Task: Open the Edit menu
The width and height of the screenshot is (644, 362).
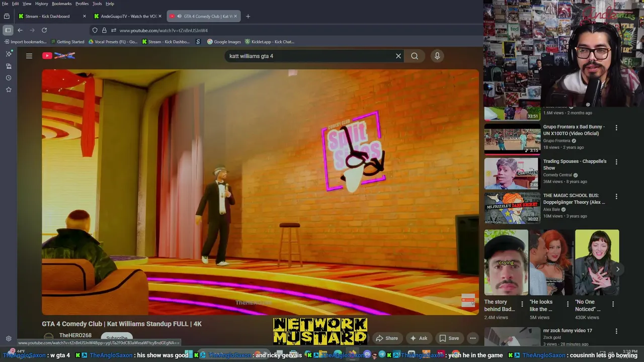Action: tap(16, 4)
